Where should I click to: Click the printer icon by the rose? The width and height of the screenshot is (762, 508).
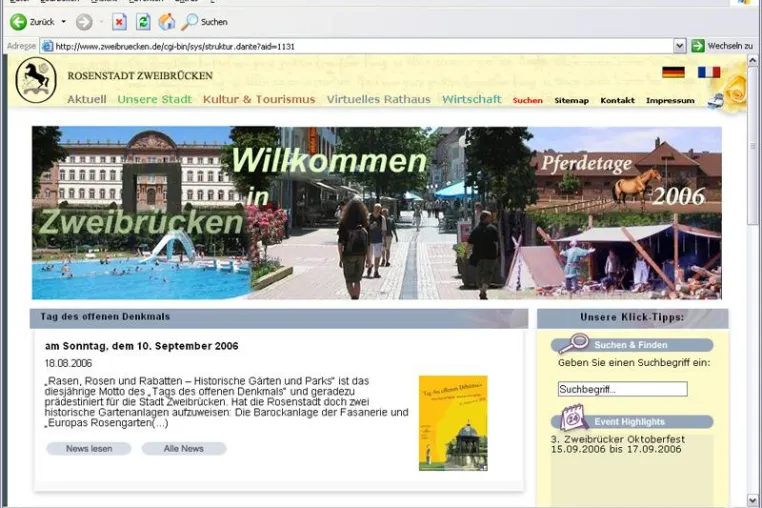point(715,101)
